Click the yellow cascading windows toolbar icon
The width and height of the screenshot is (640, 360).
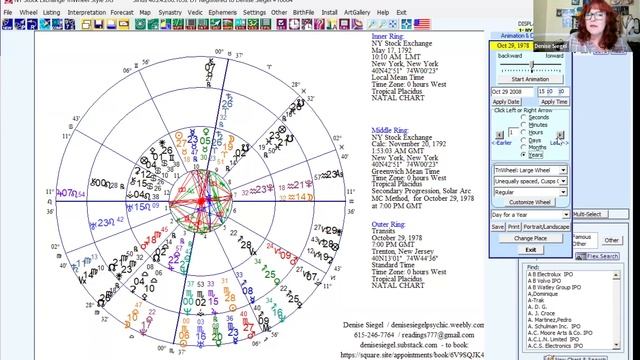click(86, 24)
